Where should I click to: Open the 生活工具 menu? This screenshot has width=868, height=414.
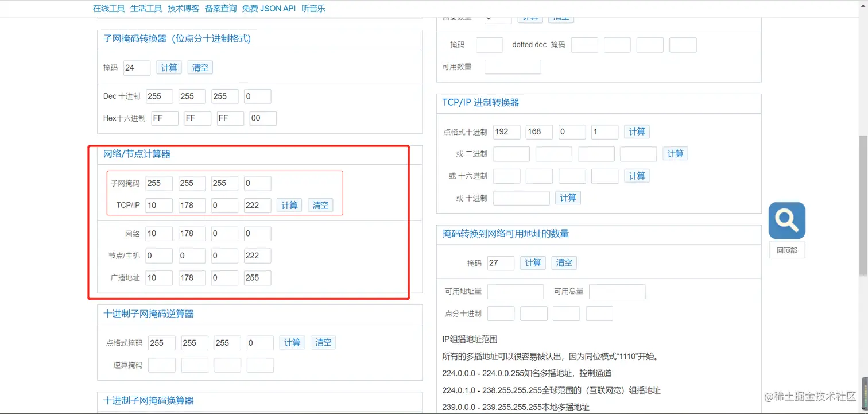coord(146,9)
